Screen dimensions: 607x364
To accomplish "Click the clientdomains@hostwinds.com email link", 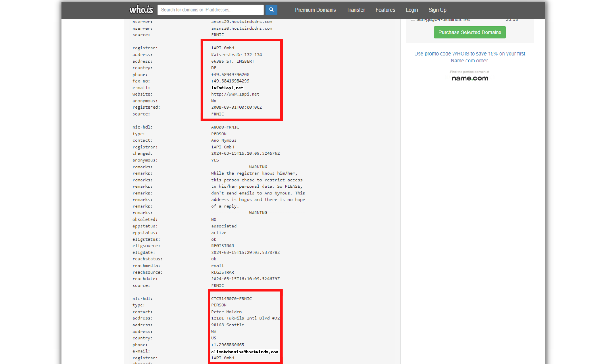I will 244,352.
